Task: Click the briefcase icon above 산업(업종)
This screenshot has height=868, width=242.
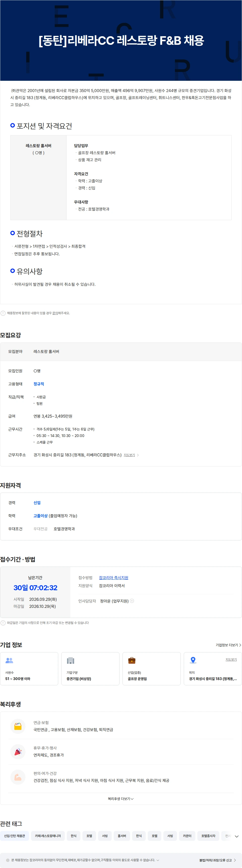Action: point(132,660)
